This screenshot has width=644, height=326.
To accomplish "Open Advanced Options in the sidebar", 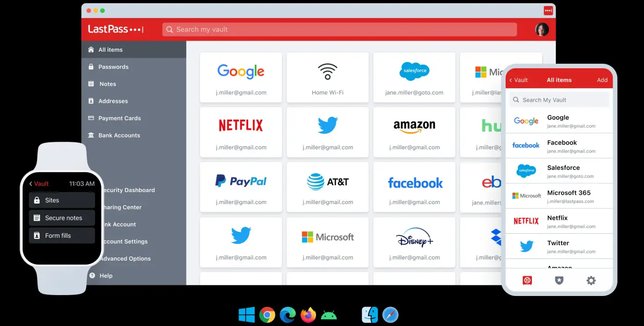I will (125, 258).
